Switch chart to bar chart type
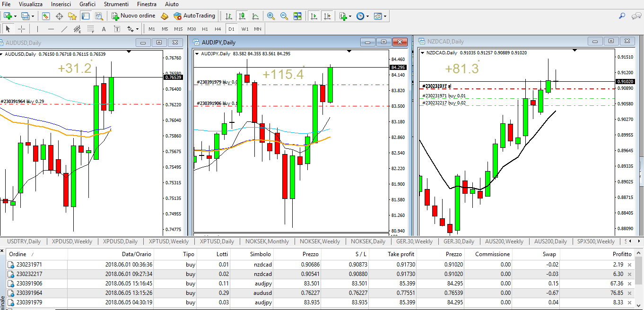The image size is (644, 310). [x=229, y=16]
